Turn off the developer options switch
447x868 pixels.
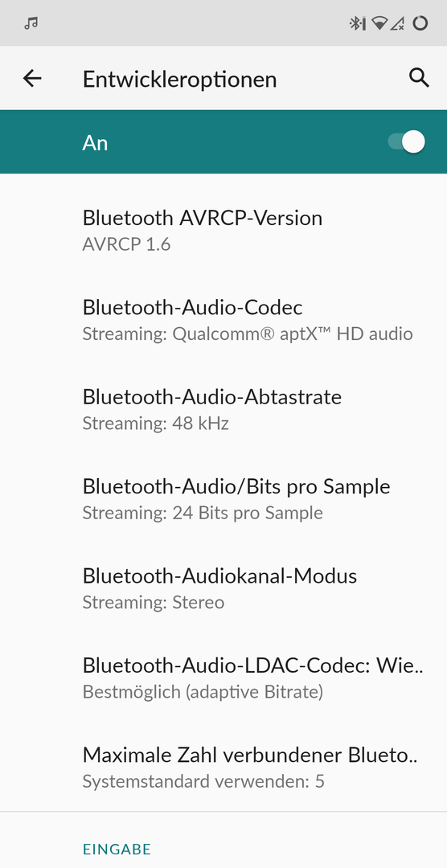click(x=407, y=142)
